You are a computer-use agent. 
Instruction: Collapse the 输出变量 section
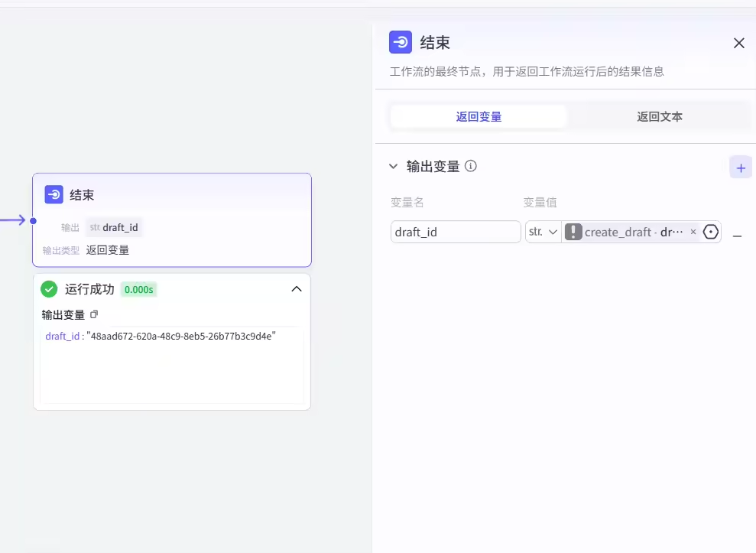click(394, 166)
